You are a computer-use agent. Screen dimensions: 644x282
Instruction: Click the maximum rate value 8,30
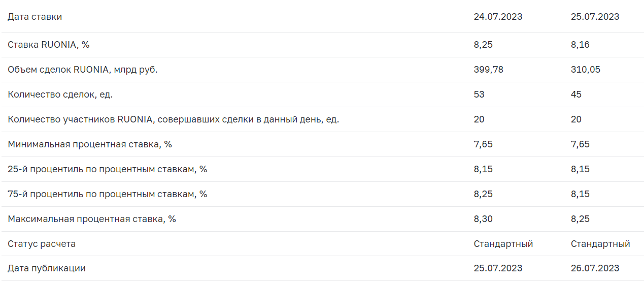[x=483, y=219]
